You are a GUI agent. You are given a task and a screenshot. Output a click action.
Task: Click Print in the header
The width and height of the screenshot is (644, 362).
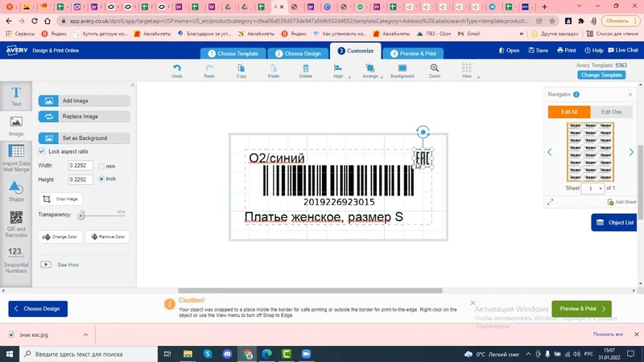coord(567,51)
